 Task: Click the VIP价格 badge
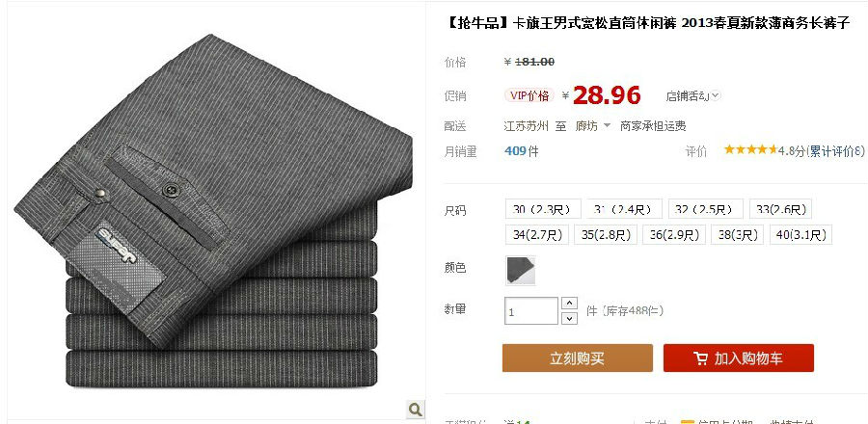[x=529, y=95]
